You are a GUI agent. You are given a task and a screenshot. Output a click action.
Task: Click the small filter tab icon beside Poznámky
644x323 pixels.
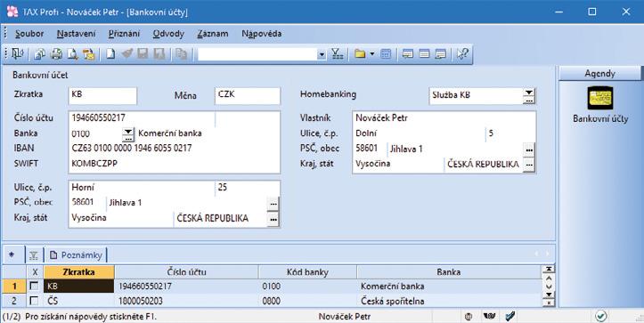34,255
